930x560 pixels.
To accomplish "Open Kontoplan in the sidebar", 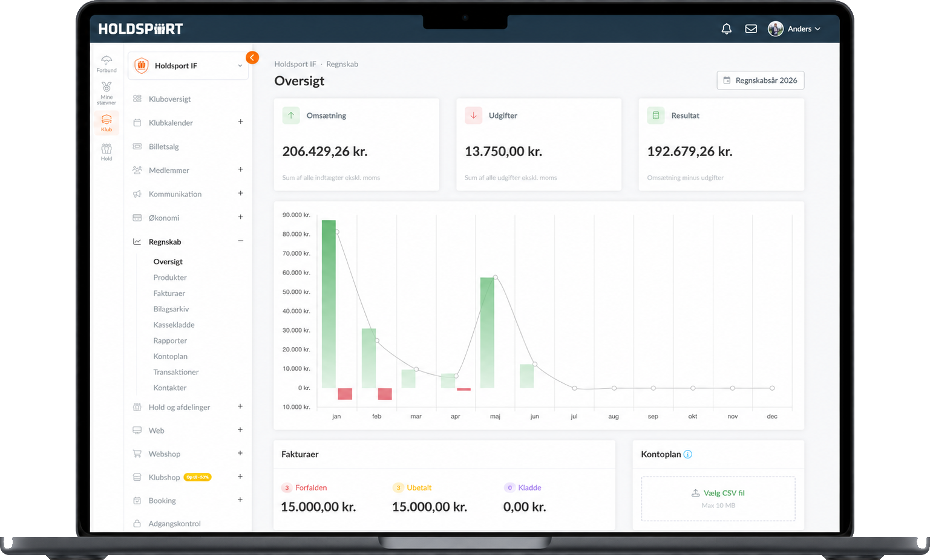I will pos(170,356).
